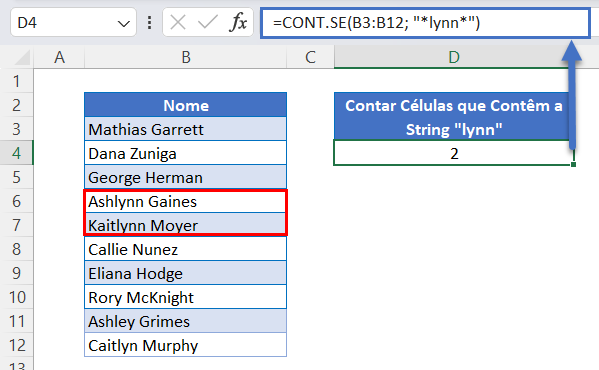
Task: Select the cell "Mathias Garrett"
Action: coord(186,129)
